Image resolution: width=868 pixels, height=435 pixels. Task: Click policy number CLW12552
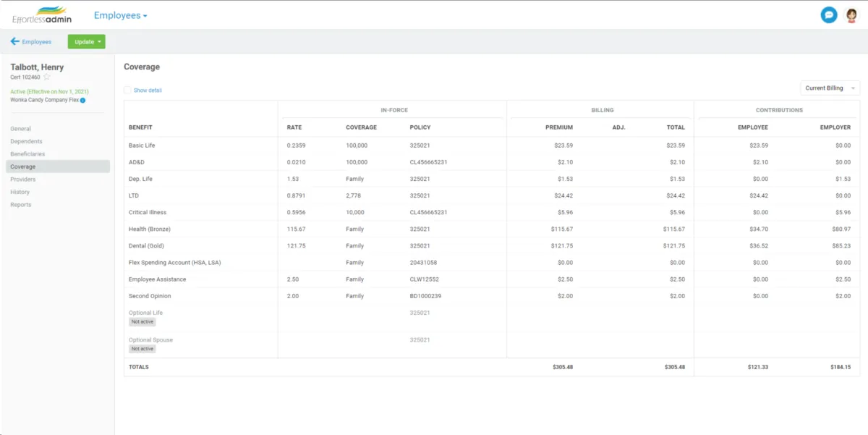425,279
